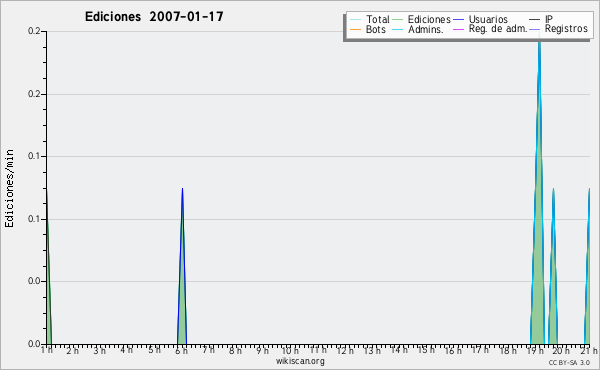Click the 'CC BY-SA 3.0' license text
Viewport: 600px width, 370px height.
pos(569,362)
